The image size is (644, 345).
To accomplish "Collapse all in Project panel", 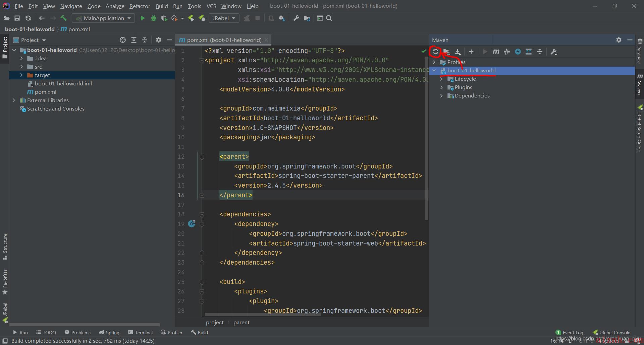I will point(145,40).
